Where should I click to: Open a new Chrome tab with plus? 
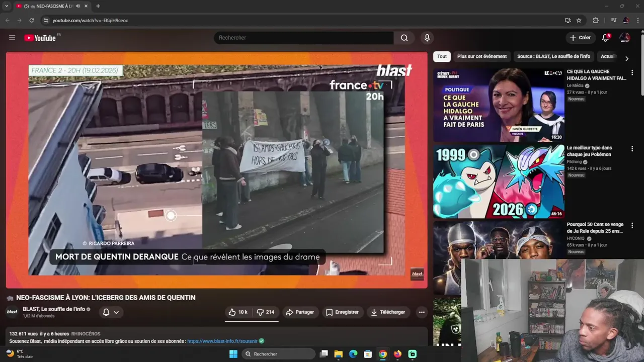[x=98, y=6]
